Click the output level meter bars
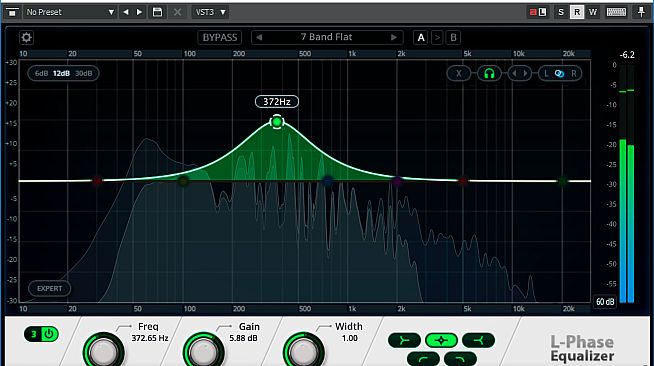654x366 pixels. pos(627,183)
